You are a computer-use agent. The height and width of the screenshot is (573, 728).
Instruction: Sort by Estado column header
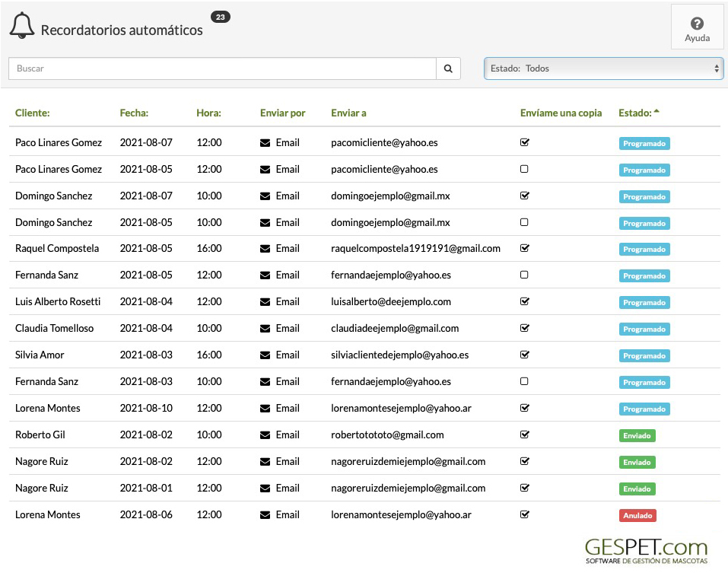[x=639, y=113]
